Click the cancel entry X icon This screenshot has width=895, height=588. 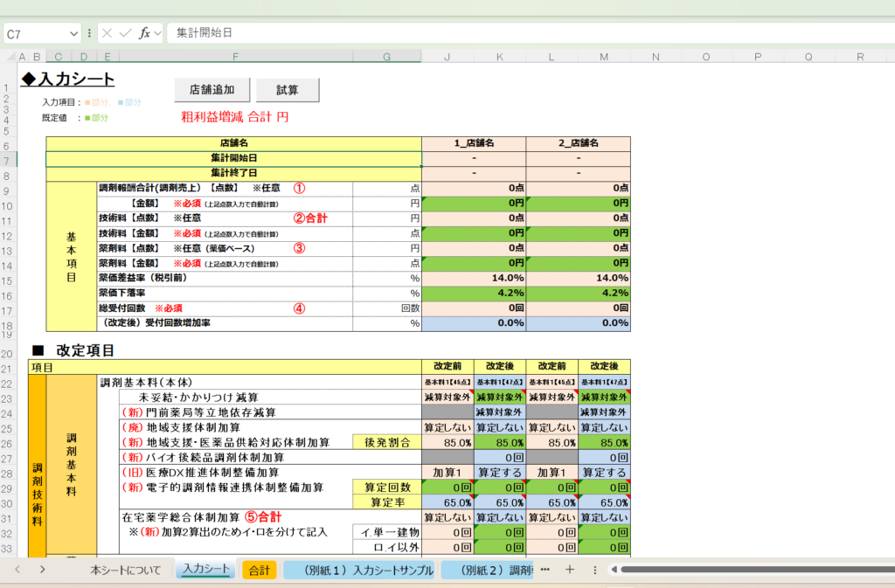(108, 33)
